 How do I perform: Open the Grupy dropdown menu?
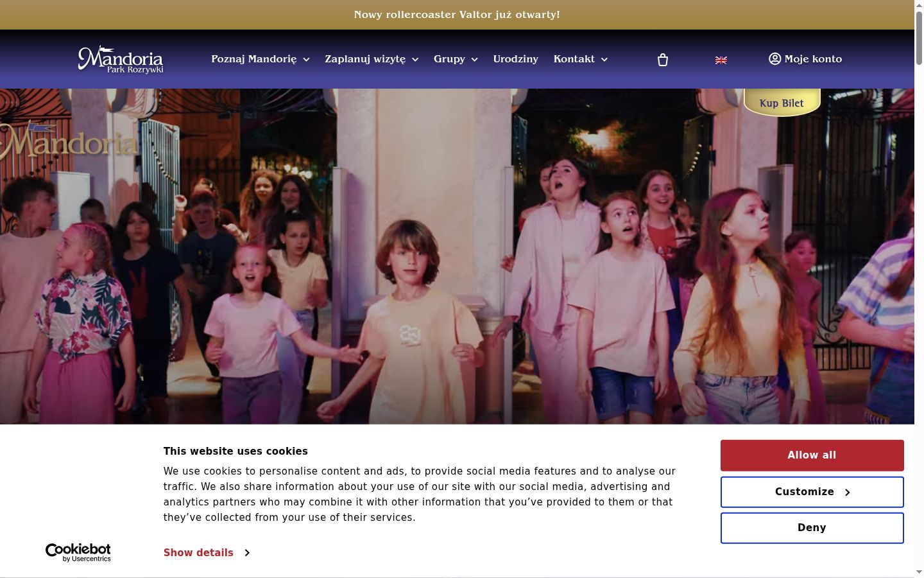[456, 59]
